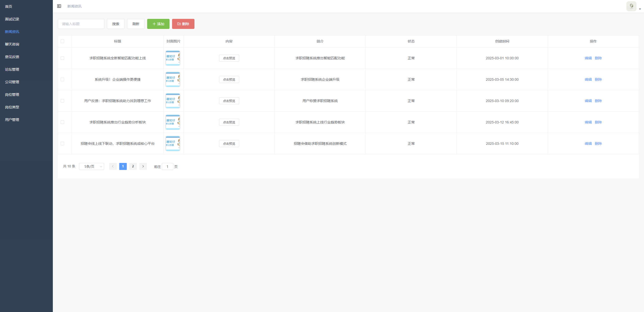Select checkbox for 求职招聘系统推出行业趋势分析板块
644x312 pixels.
tap(62, 122)
